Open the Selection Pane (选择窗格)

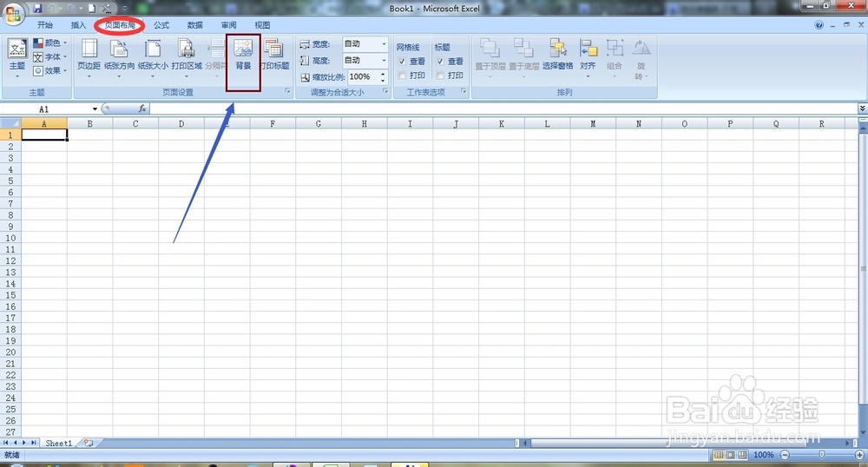(x=557, y=56)
